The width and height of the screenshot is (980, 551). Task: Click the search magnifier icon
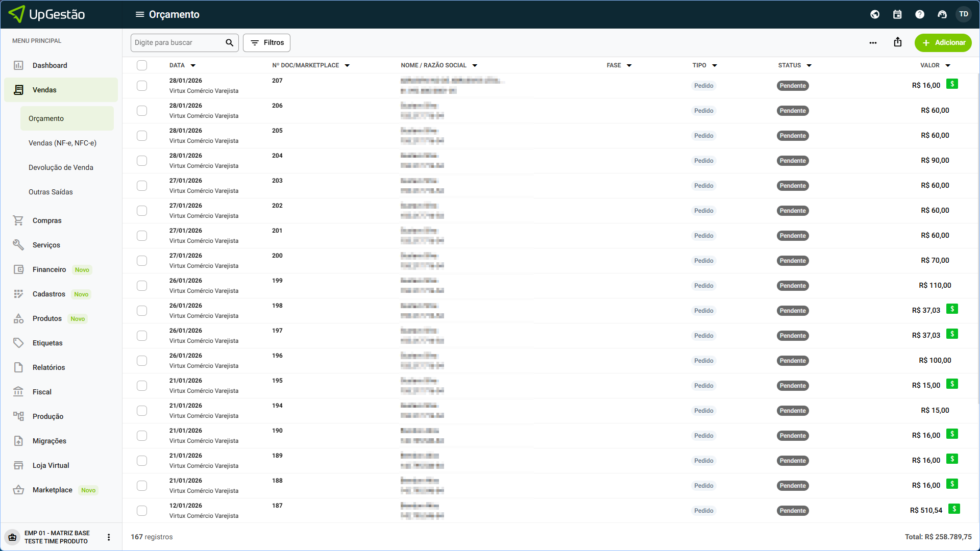[230, 43]
